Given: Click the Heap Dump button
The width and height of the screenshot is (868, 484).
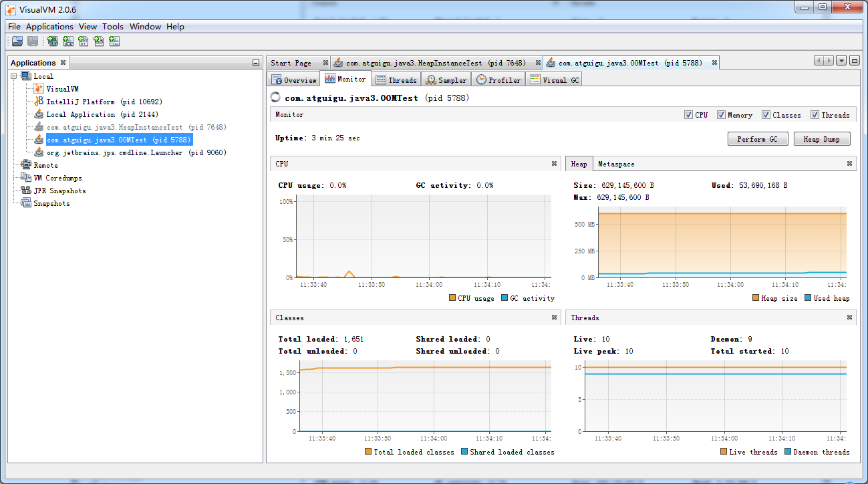Looking at the screenshot, I should 821,139.
